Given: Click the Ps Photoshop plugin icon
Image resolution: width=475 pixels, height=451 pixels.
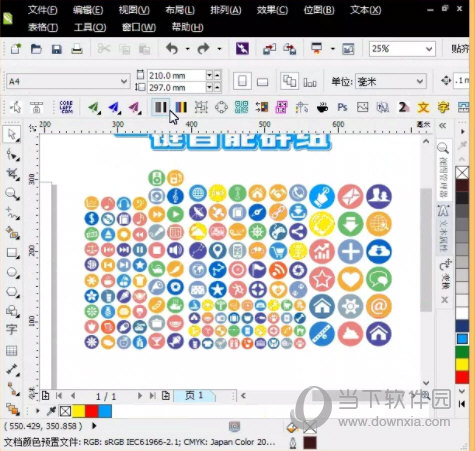Looking at the screenshot, I should click(342, 107).
